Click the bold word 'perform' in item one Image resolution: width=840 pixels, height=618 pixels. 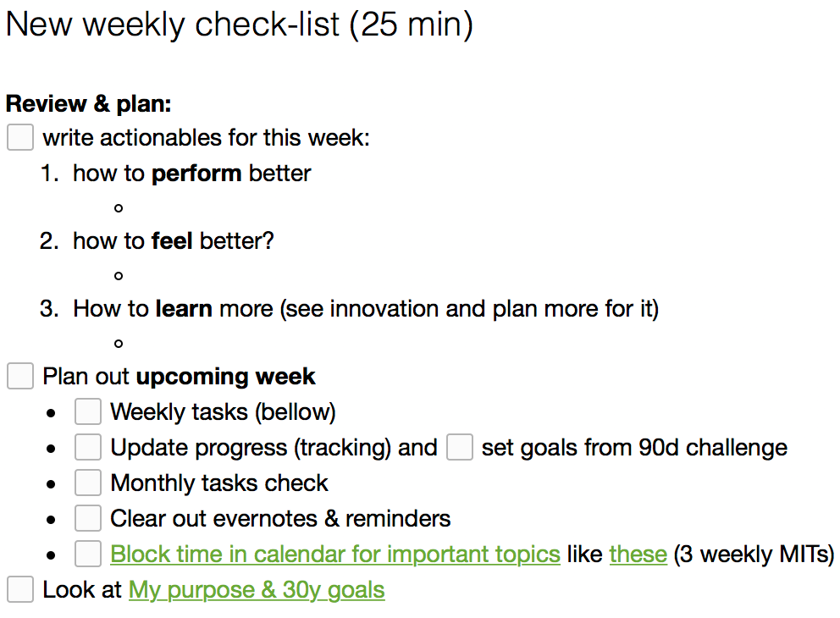(196, 174)
